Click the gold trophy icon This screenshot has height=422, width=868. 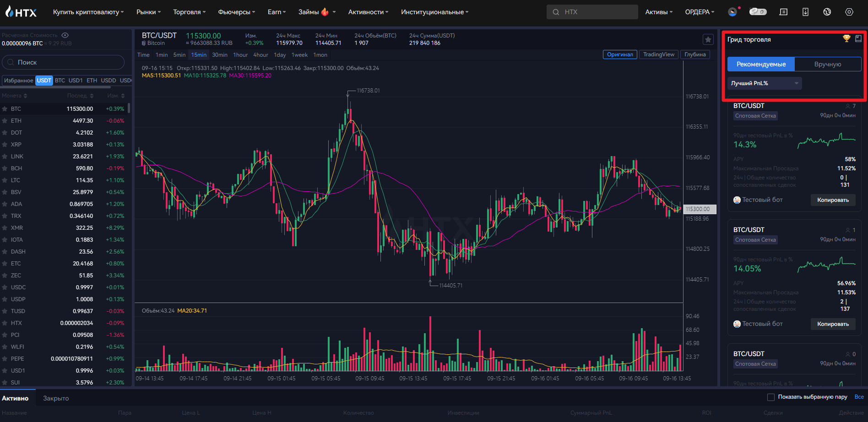pyautogui.click(x=846, y=39)
